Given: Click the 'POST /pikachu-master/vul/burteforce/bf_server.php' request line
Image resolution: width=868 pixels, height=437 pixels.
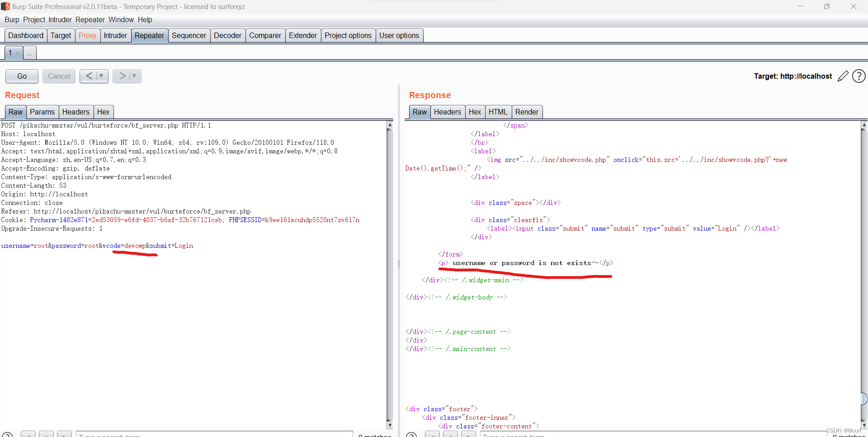Looking at the screenshot, I should 106,125.
